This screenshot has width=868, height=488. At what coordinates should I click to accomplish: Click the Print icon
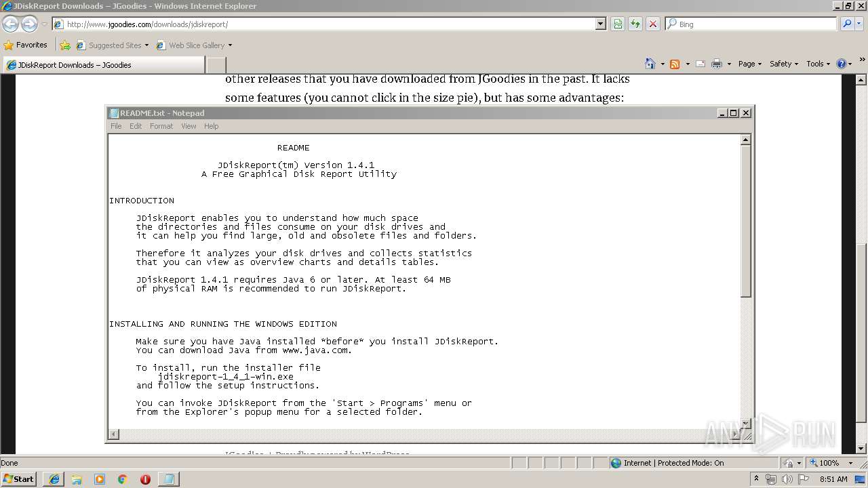point(717,64)
